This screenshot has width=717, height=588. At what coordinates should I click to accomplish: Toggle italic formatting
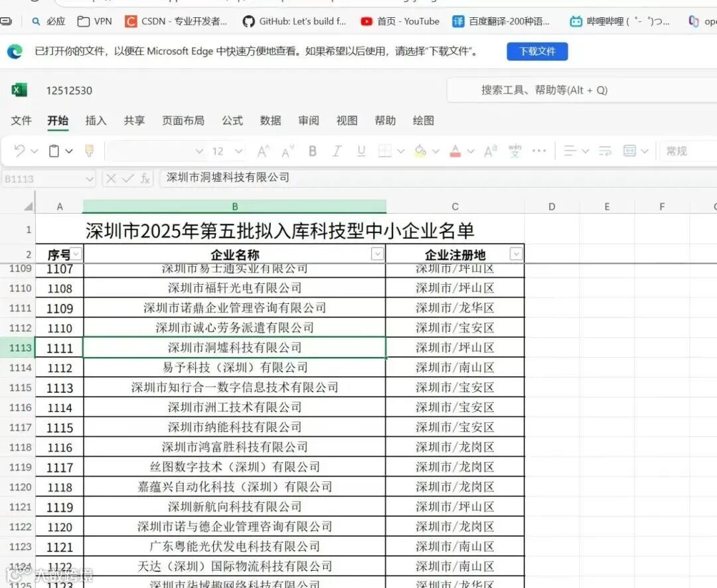(337, 151)
